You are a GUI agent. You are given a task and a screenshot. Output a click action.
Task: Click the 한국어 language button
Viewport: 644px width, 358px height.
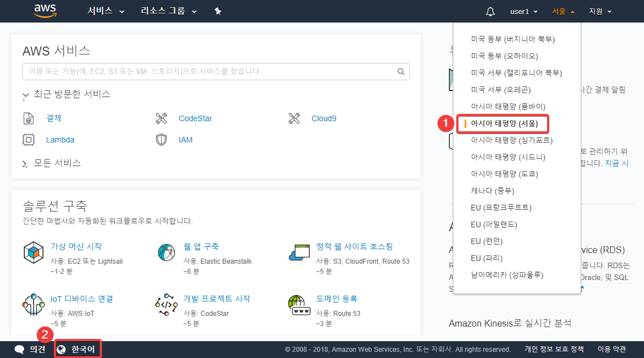pyautogui.click(x=77, y=350)
